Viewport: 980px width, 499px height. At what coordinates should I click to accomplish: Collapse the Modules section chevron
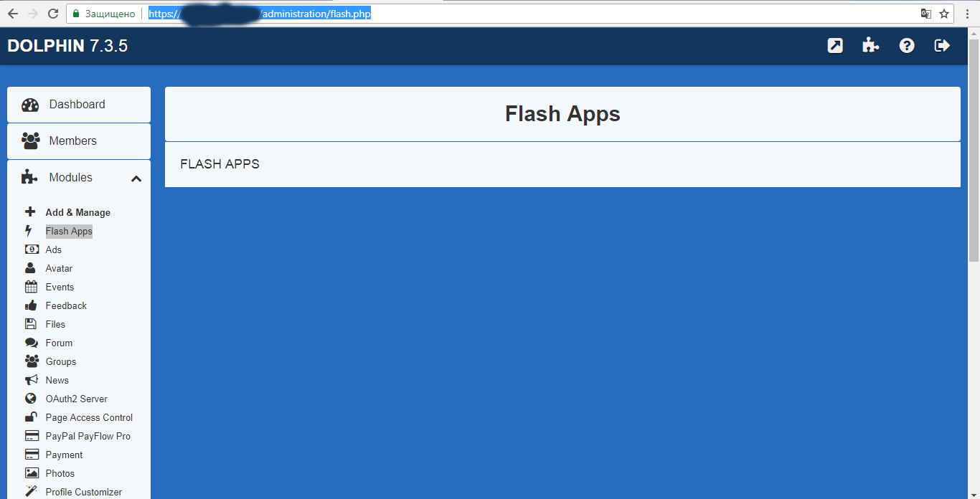136,179
